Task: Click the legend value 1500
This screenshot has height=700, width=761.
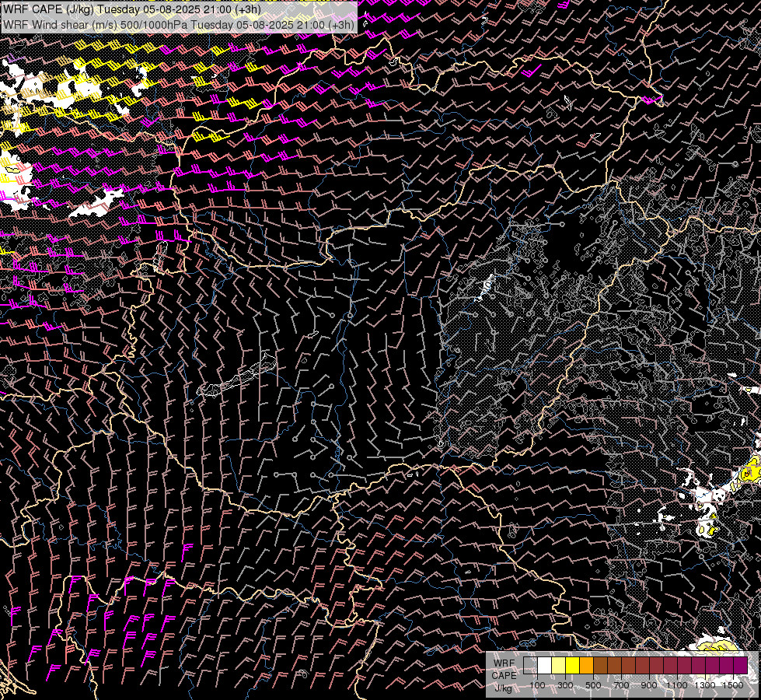Action: coord(733,685)
